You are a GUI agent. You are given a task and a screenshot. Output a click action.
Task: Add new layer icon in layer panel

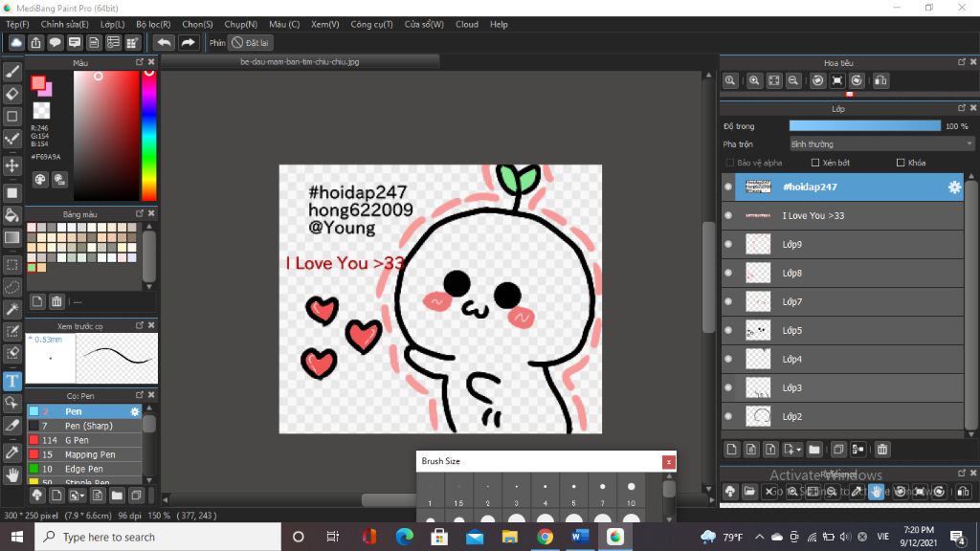732,450
